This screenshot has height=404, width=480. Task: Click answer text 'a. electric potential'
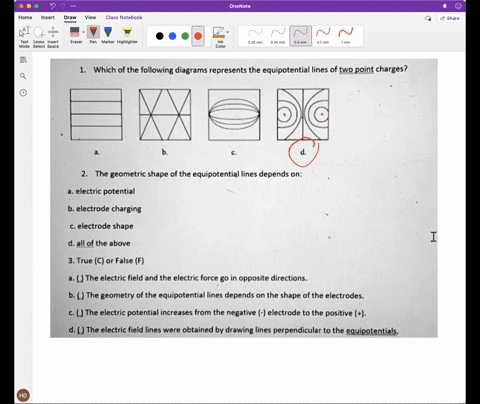coord(101,191)
